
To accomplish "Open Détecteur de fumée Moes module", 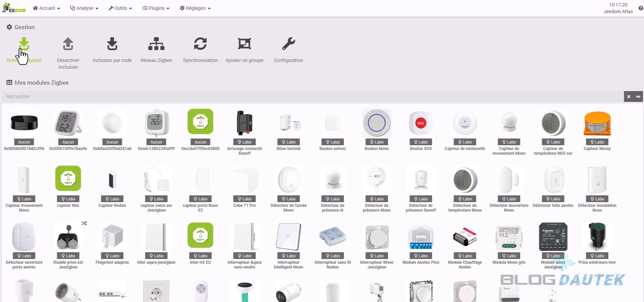I will [x=289, y=189].
